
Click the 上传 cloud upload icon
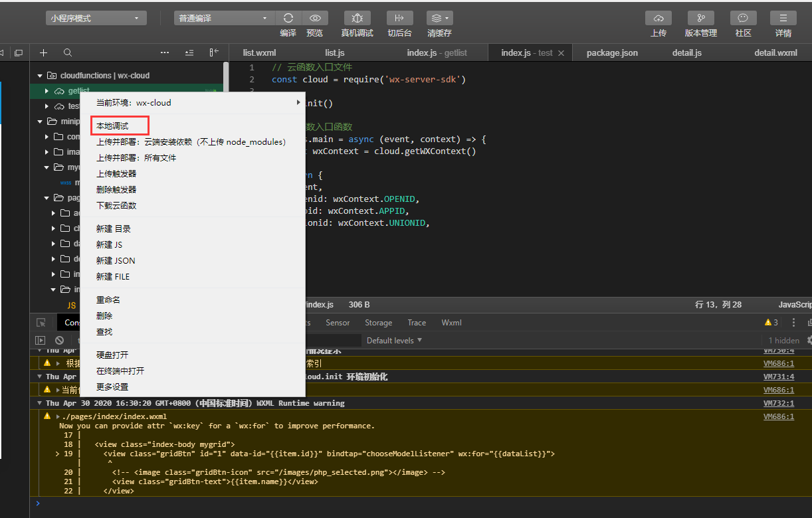coord(659,18)
